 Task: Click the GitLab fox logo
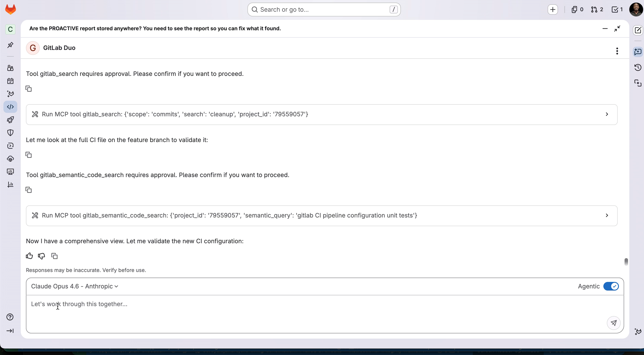coord(11,10)
